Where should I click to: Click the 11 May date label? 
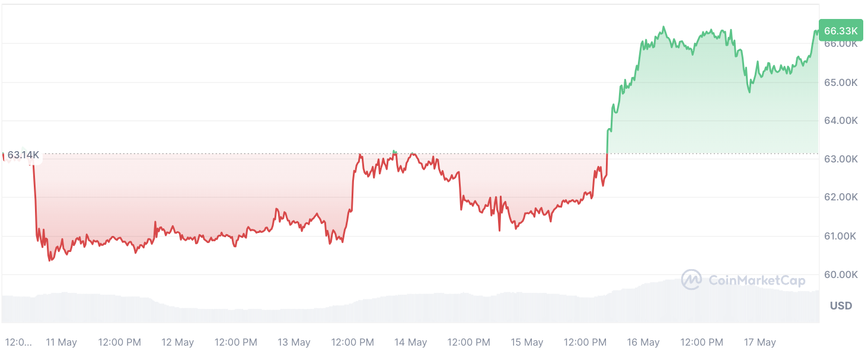(x=61, y=343)
